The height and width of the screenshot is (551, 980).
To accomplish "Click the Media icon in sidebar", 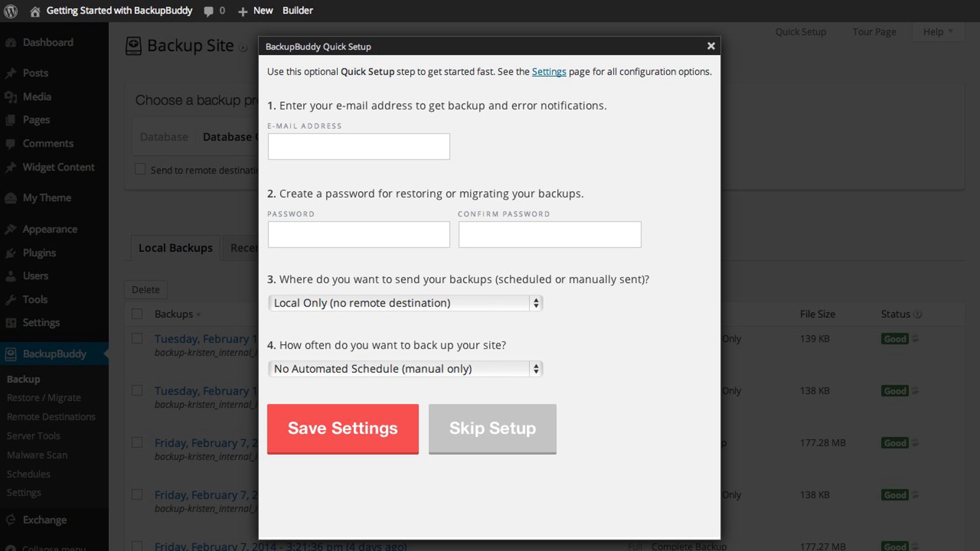I will 11,97.
